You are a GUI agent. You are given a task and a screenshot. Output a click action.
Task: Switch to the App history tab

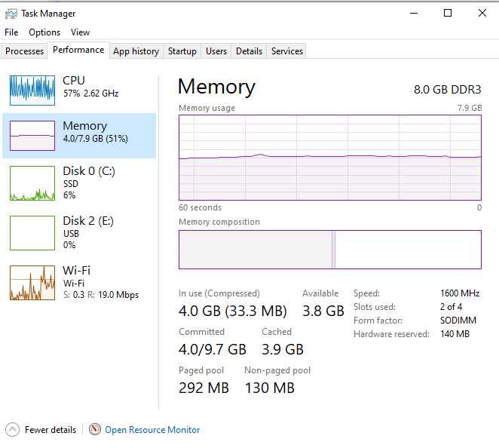pyautogui.click(x=136, y=51)
